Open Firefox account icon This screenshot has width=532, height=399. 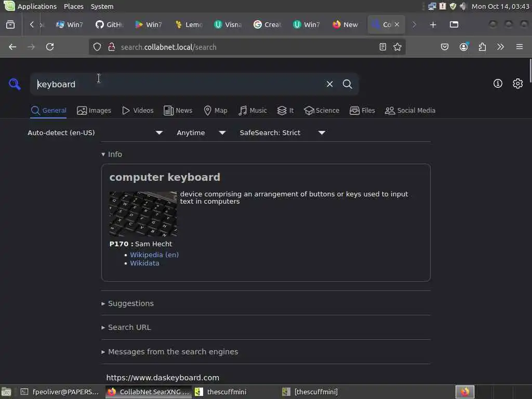click(464, 47)
